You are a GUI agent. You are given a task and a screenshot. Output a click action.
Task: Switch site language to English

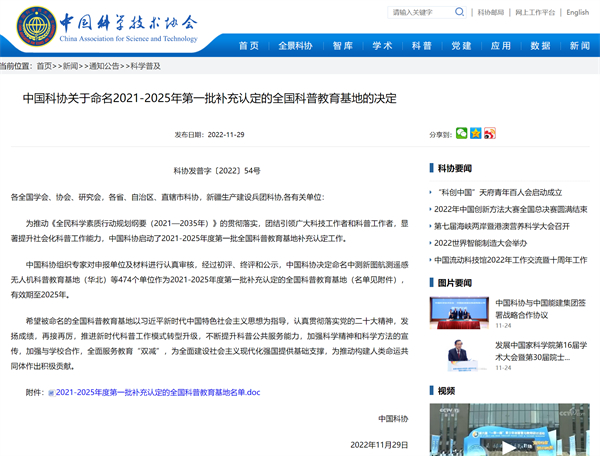(577, 13)
